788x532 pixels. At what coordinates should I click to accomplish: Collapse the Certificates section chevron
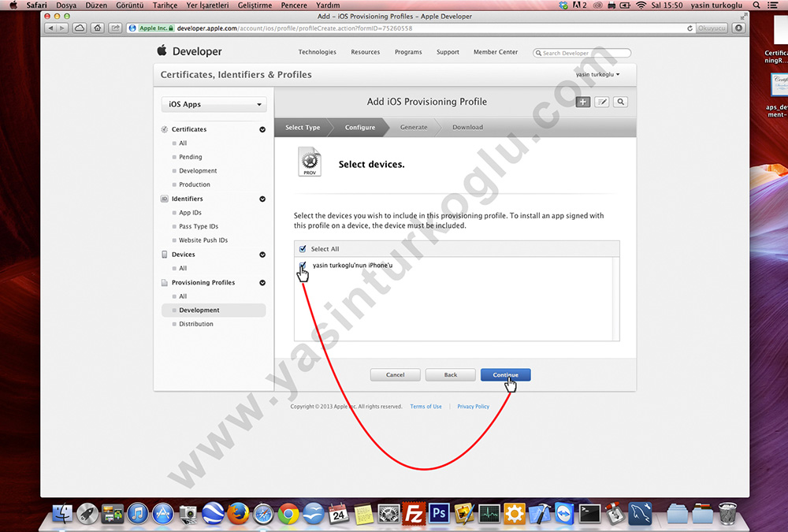pyautogui.click(x=262, y=129)
